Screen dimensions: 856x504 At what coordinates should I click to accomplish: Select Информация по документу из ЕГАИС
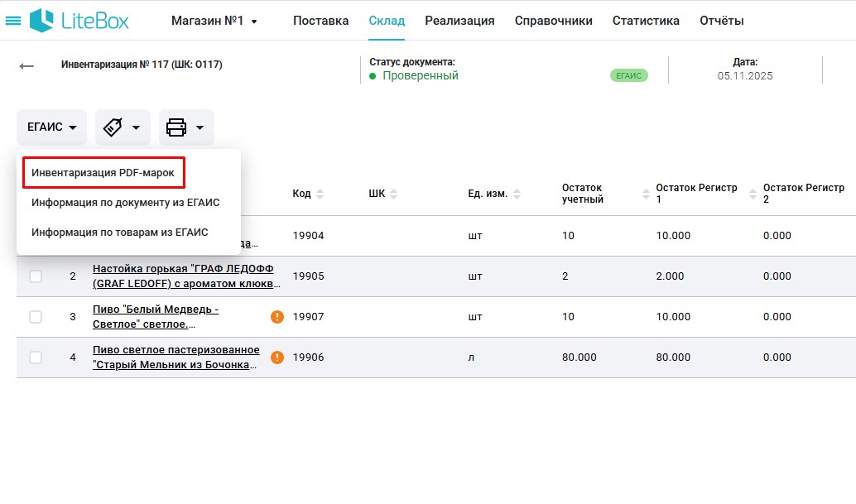pyautogui.click(x=125, y=203)
